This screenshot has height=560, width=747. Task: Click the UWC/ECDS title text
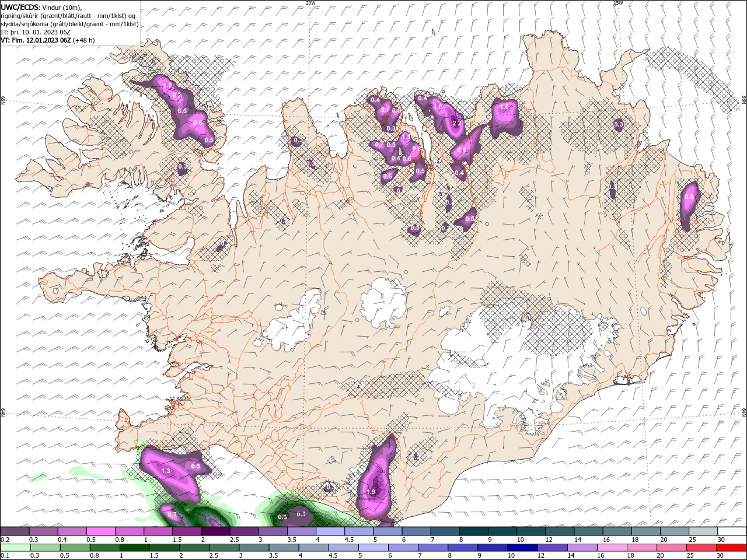coord(20,6)
